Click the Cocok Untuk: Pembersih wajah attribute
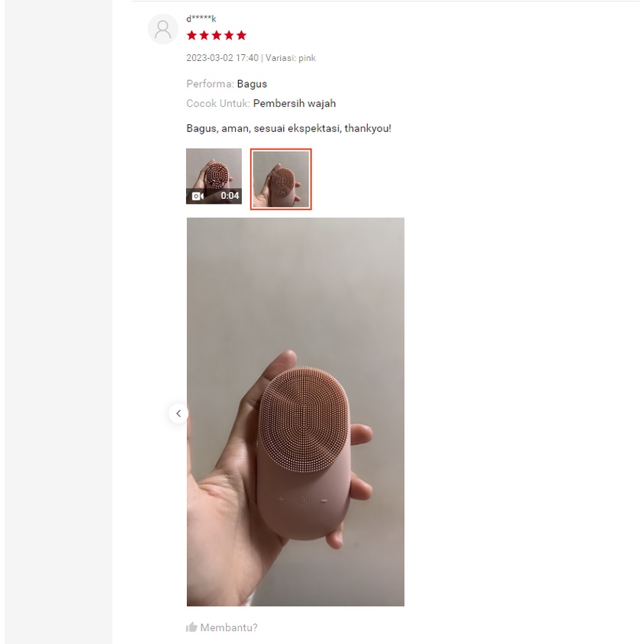Image resolution: width=644 pixels, height=644 pixels. 261,103
